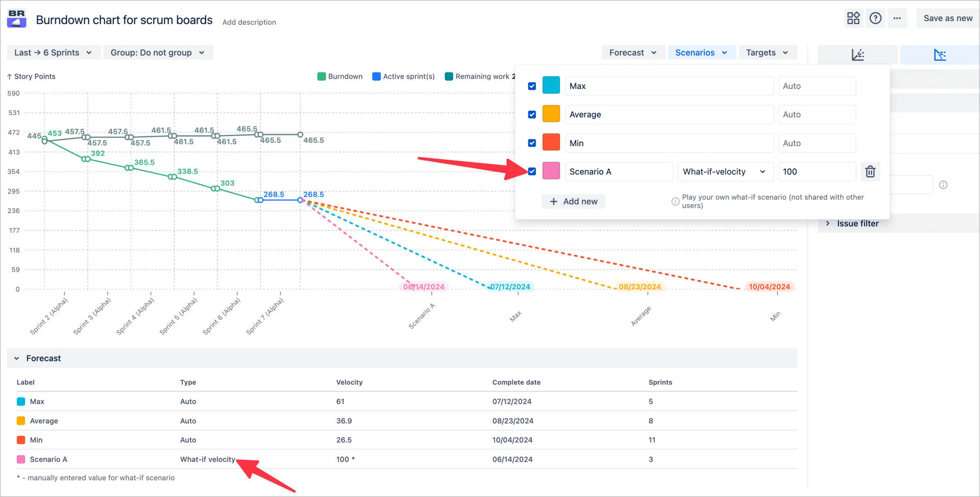The height and width of the screenshot is (497, 980).
Task: Click Add new scenario button
Action: click(573, 202)
